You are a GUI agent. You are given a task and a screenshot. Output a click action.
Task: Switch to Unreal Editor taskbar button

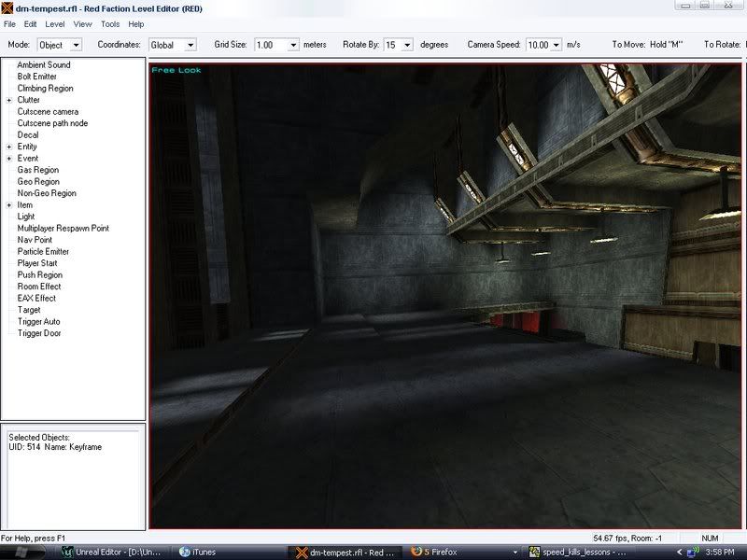click(112, 552)
